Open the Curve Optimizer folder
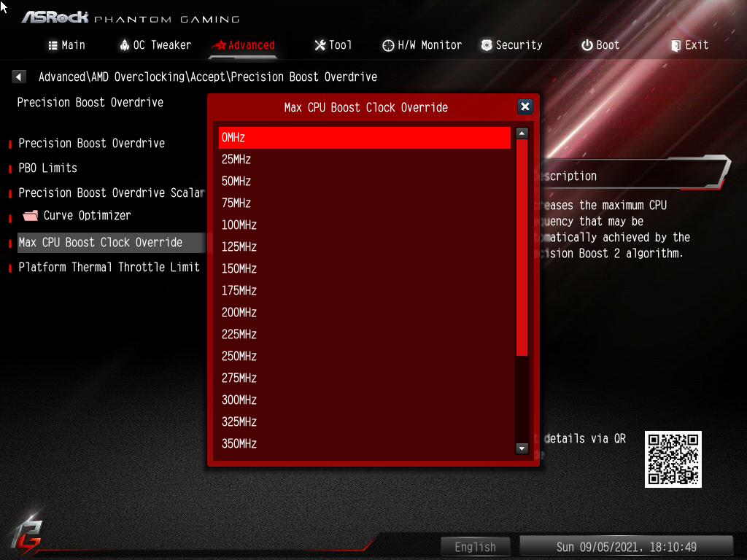Viewport: 747px width, 560px height. click(77, 216)
